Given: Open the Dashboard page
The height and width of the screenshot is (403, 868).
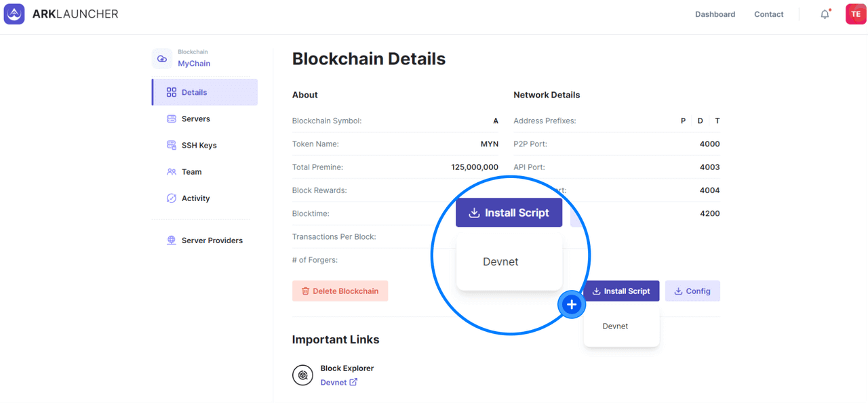Looking at the screenshot, I should point(715,14).
